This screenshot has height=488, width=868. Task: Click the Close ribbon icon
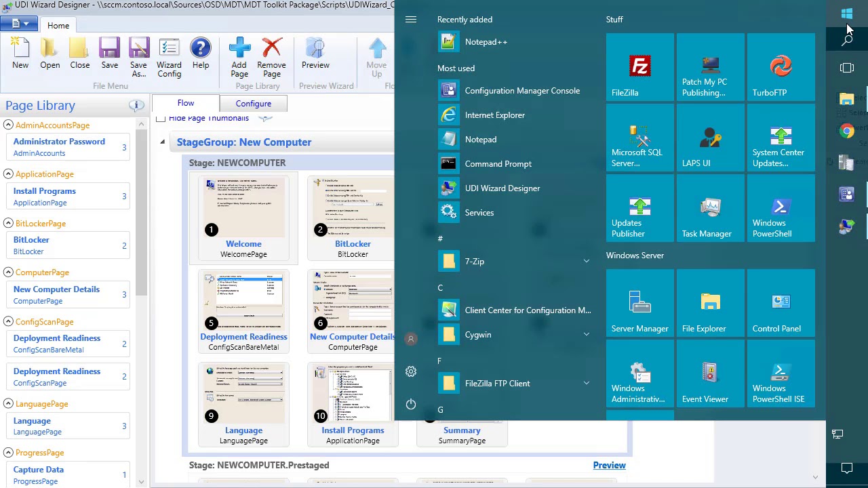(79, 54)
